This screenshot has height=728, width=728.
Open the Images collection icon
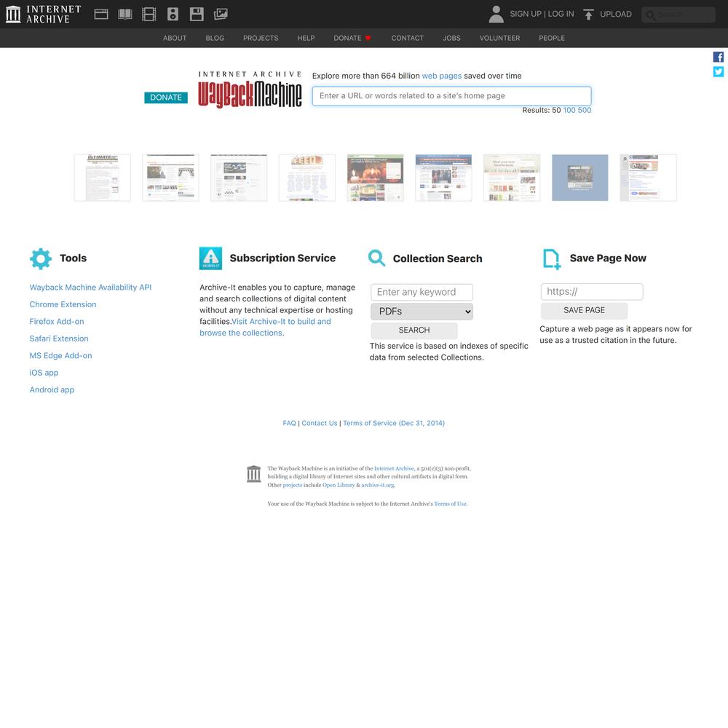(221, 15)
